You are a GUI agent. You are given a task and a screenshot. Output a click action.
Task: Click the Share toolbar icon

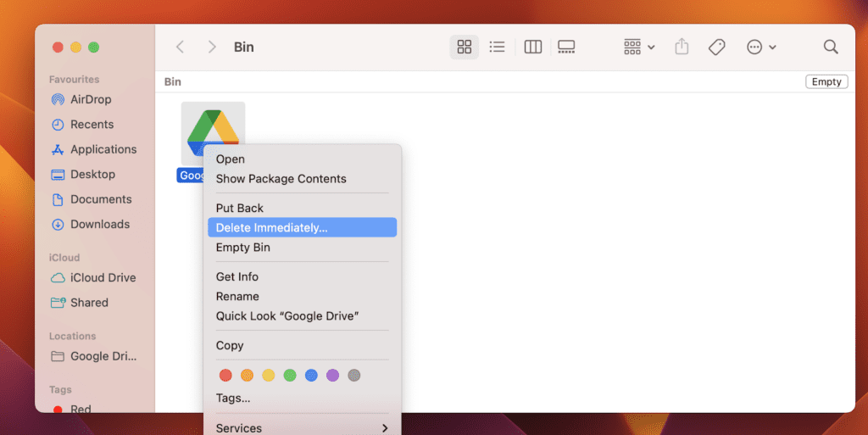click(682, 47)
